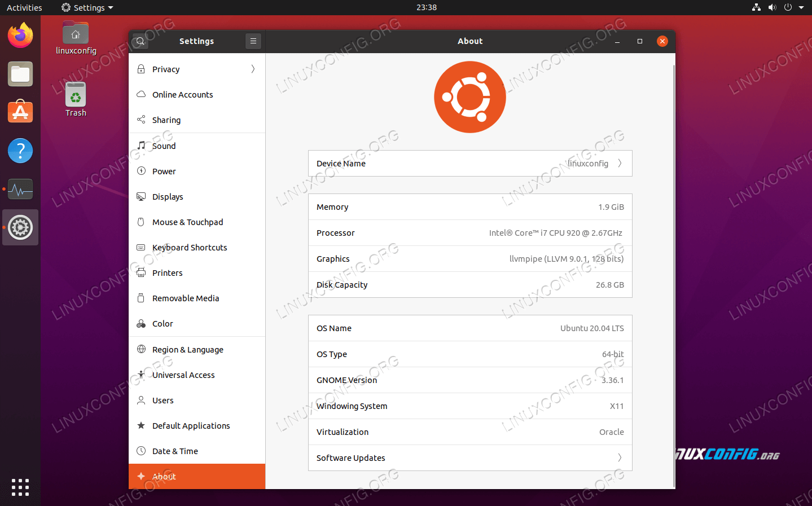Show Applications grid in dock
Screen dimensions: 812x506
point(20,487)
